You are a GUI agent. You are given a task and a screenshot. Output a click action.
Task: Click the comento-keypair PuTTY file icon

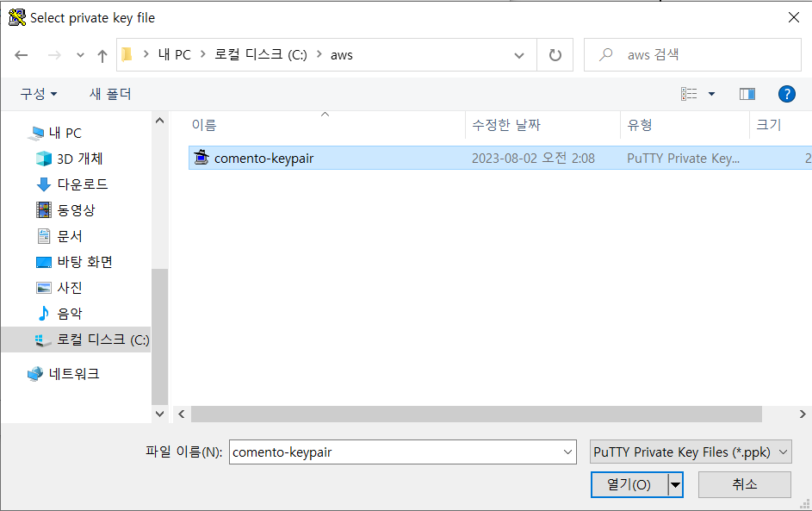point(201,157)
